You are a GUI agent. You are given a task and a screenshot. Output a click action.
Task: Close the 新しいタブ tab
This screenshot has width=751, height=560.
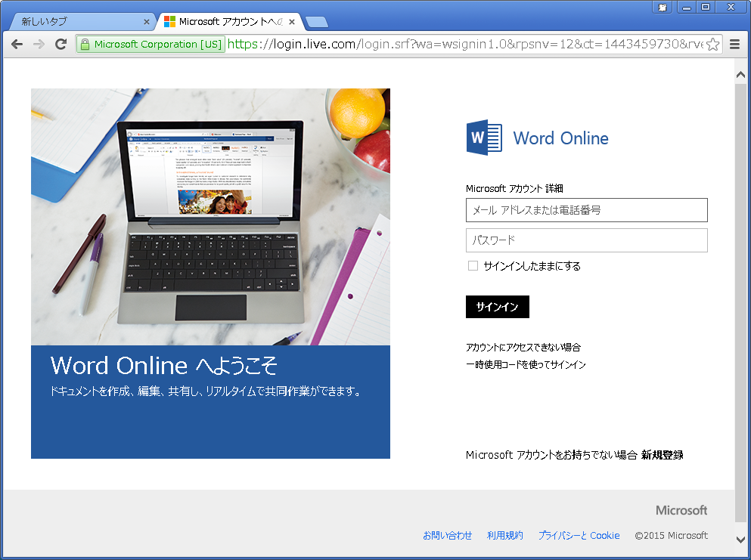click(x=147, y=21)
